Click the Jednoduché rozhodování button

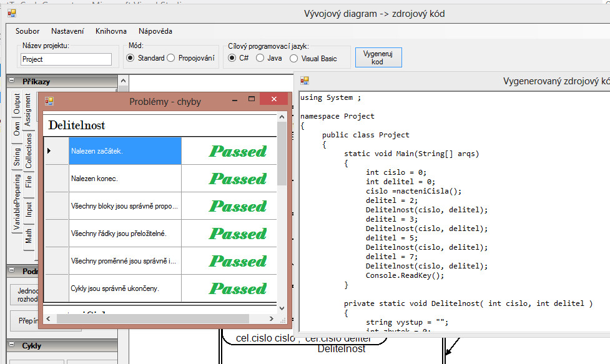click(x=26, y=295)
